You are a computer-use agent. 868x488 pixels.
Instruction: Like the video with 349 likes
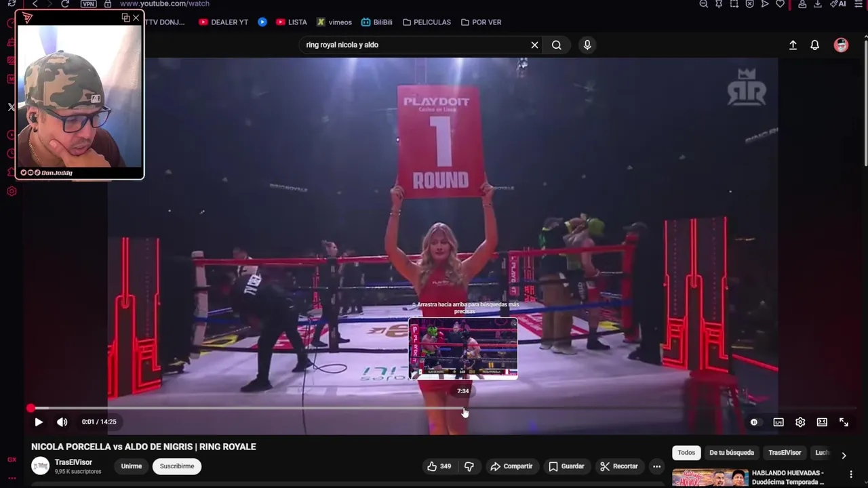439,466
